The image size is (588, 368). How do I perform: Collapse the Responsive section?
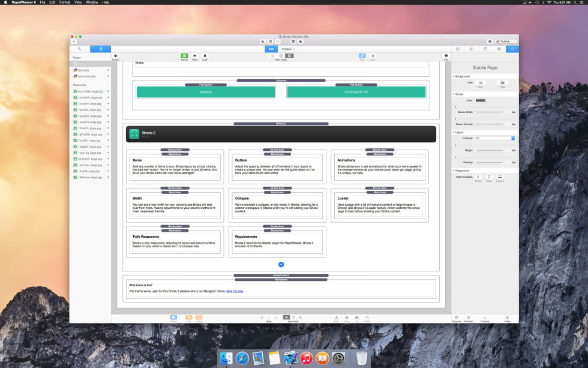coord(454,170)
